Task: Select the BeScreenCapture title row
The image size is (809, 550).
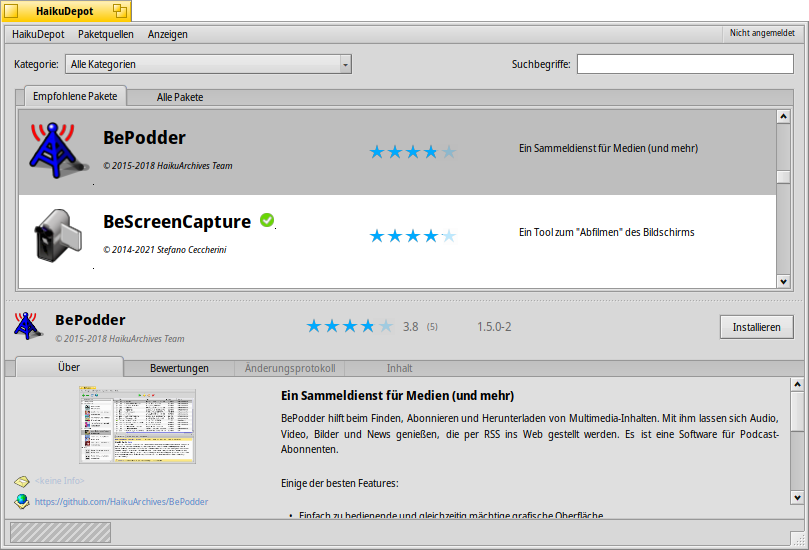Action: click(x=177, y=222)
